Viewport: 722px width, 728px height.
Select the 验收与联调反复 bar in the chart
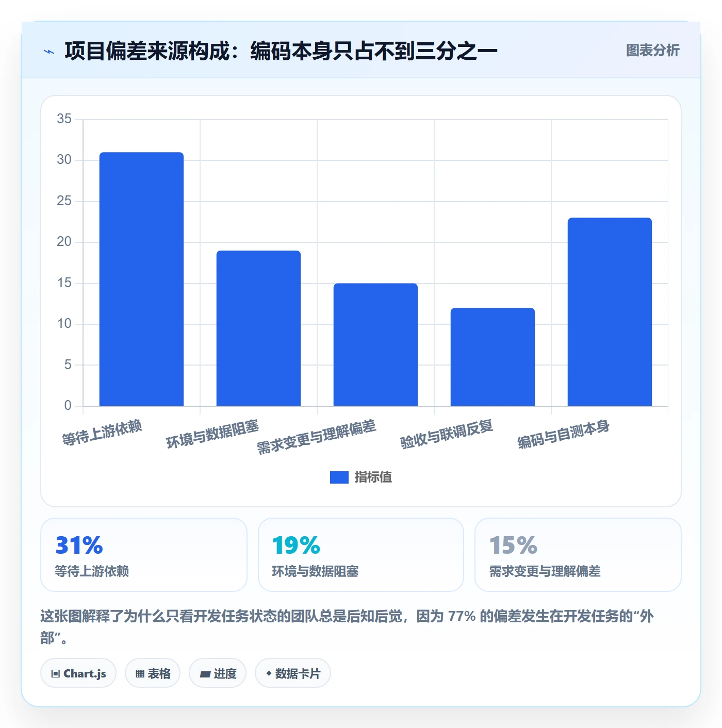coord(493,357)
